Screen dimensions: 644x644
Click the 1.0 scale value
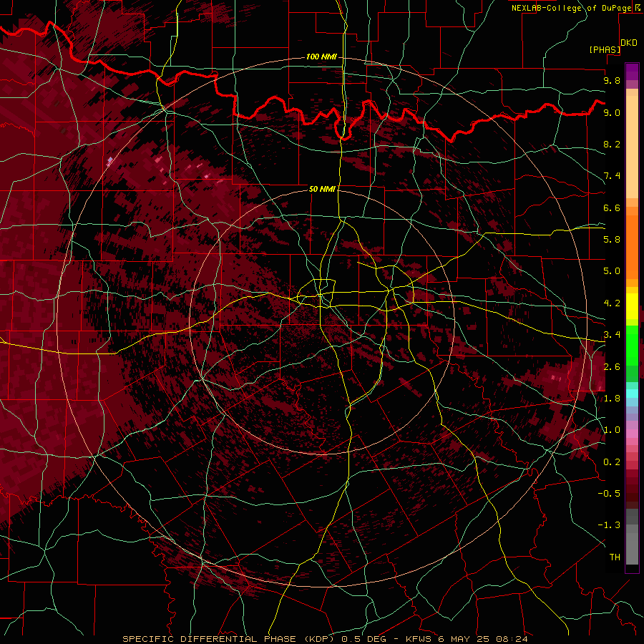coord(612,430)
